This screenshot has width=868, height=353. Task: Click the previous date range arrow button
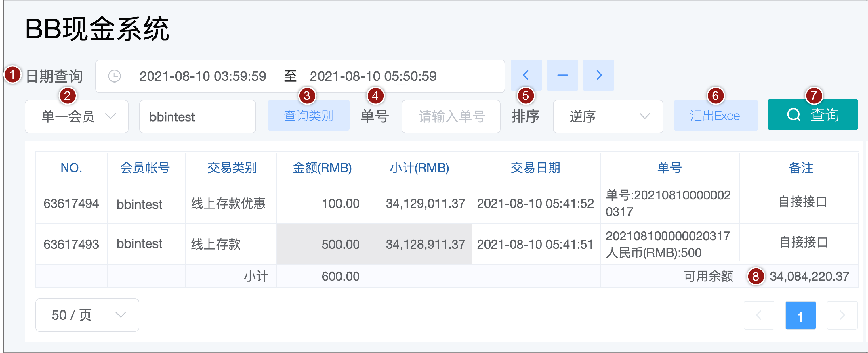point(526,75)
